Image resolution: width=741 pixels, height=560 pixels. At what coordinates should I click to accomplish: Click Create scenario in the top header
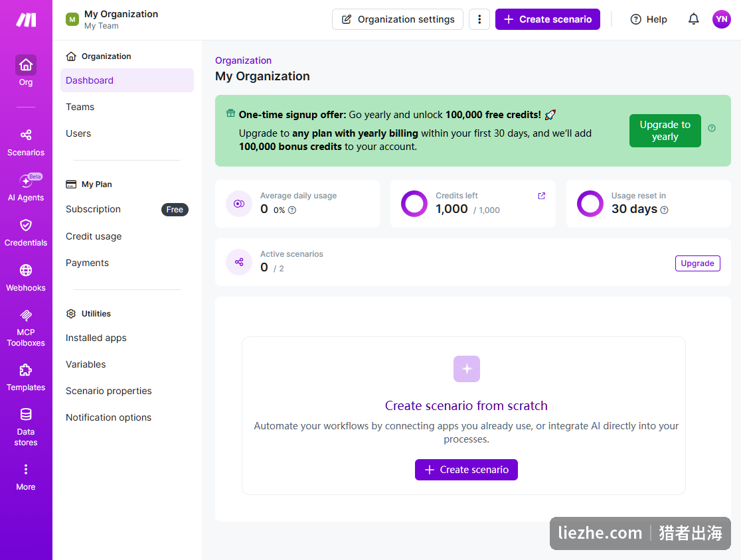(x=547, y=19)
